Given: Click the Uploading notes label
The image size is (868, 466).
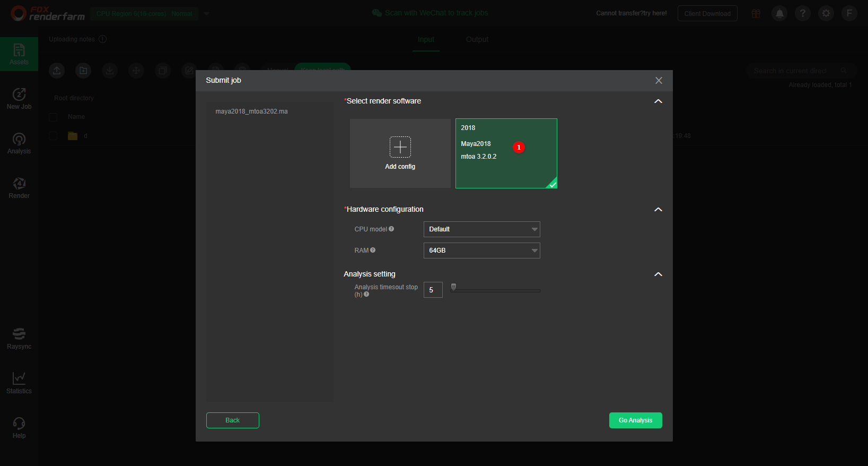Looking at the screenshot, I should [x=72, y=39].
